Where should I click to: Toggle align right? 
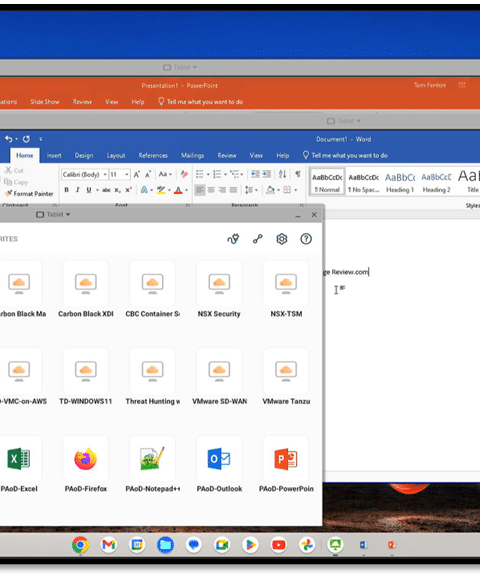click(222, 190)
